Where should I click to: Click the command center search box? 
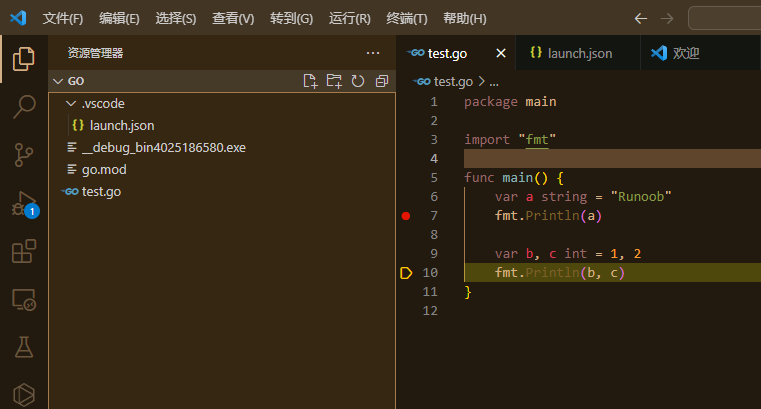click(x=725, y=18)
